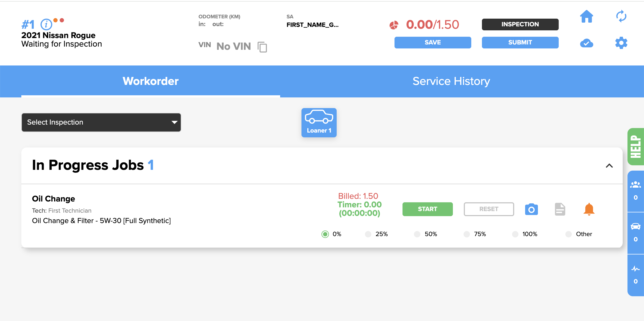Start the Oil Change timer

click(x=428, y=209)
